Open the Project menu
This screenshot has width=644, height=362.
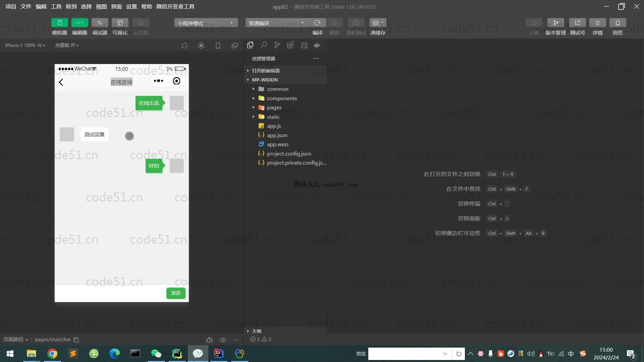(11, 7)
